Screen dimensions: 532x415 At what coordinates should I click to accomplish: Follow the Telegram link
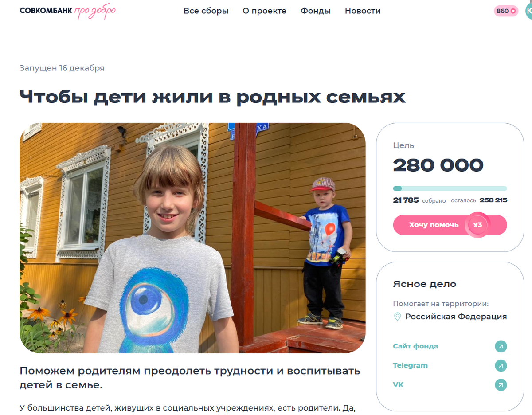[410, 366]
